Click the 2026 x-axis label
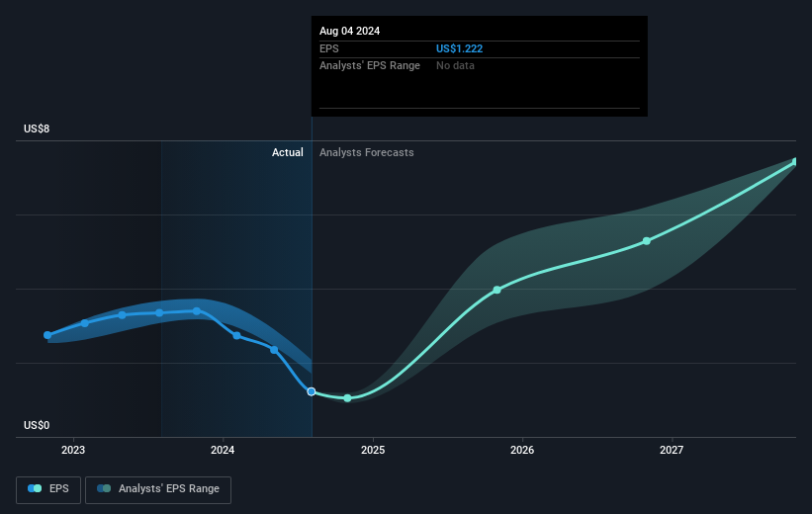Viewport: 812px width, 514px height. point(522,451)
